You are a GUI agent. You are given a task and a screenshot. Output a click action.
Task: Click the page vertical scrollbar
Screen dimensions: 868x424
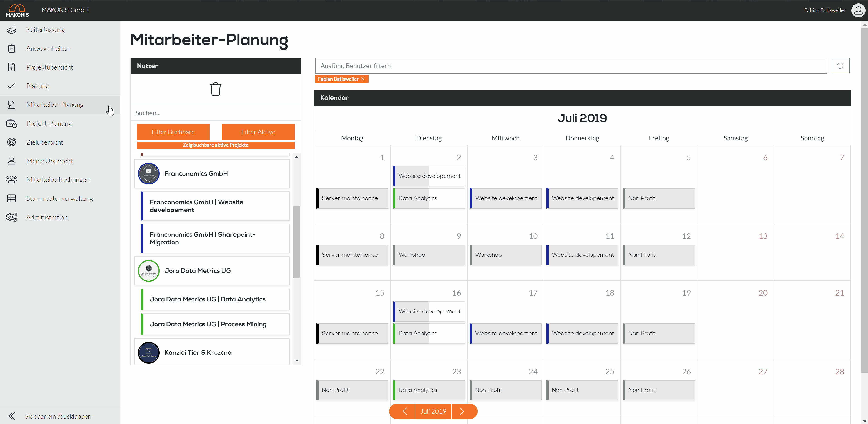click(865, 200)
